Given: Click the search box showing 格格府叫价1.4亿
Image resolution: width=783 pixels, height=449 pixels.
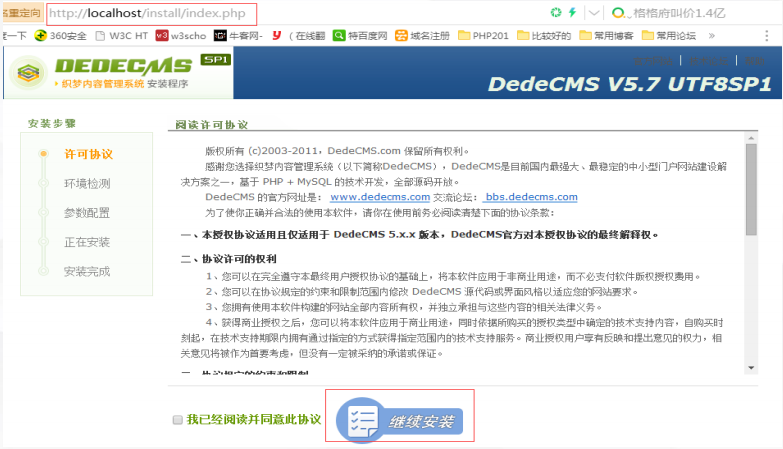Looking at the screenshot, I should click(x=679, y=13).
